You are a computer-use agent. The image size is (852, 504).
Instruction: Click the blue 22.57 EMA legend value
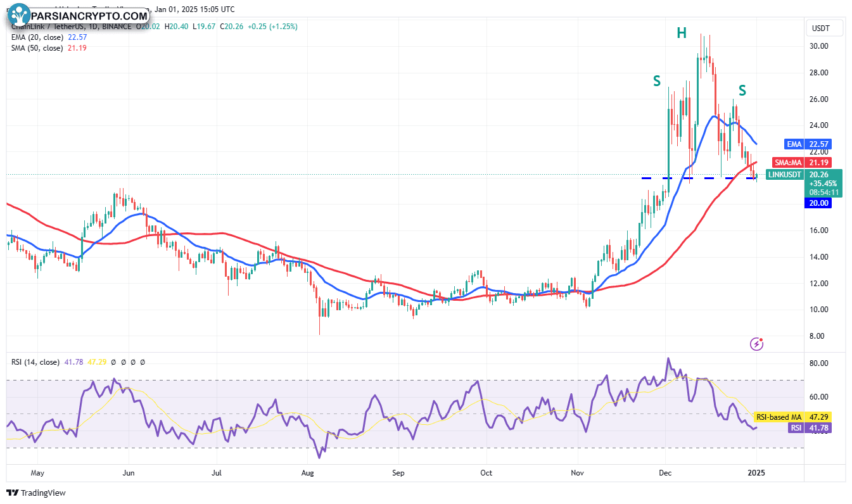click(x=77, y=37)
